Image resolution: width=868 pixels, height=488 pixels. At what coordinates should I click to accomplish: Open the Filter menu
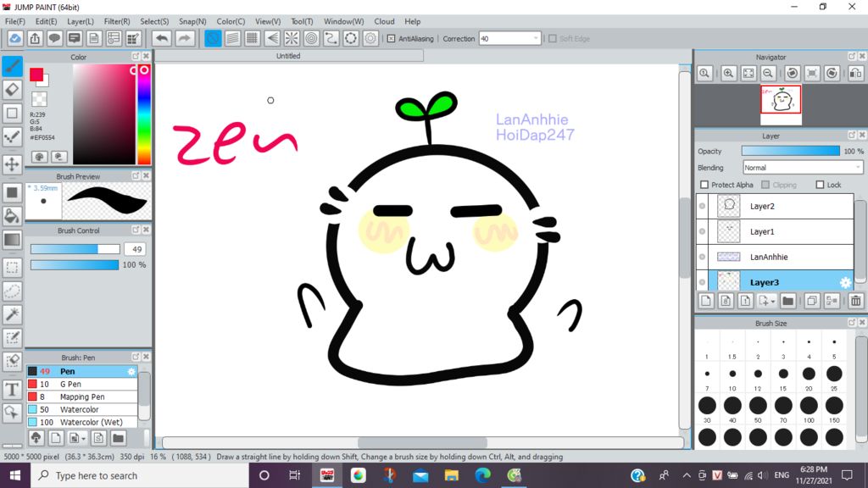point(117,21)
